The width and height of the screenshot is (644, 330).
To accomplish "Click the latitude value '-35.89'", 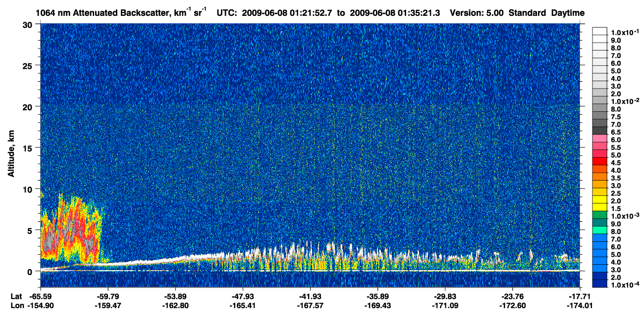I will (x=377, y=296).
